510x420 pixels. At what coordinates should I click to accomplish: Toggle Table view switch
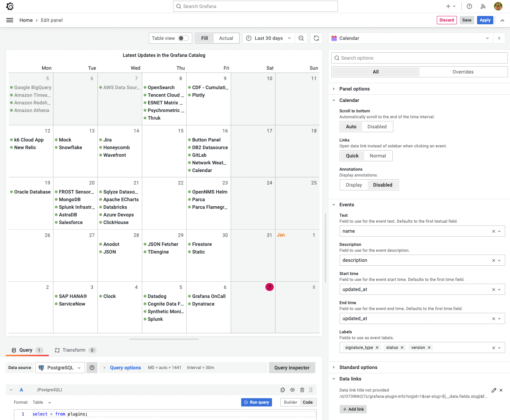click(x=184, y=38)
